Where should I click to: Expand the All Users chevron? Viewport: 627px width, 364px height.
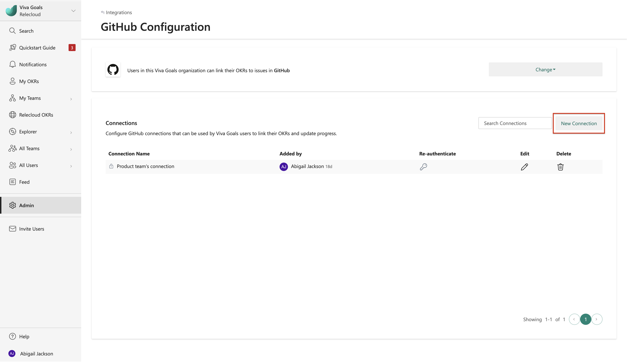click(71, 166)
